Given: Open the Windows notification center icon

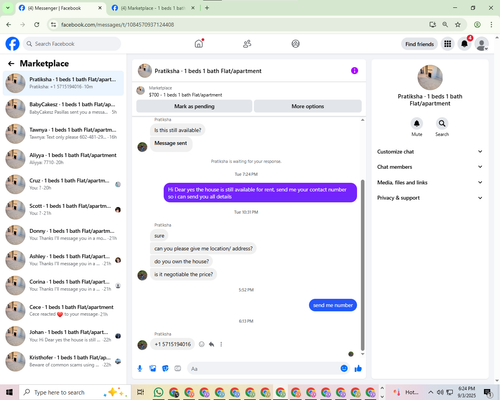Looking at the screenshot, I should click(x=488, y=392).
